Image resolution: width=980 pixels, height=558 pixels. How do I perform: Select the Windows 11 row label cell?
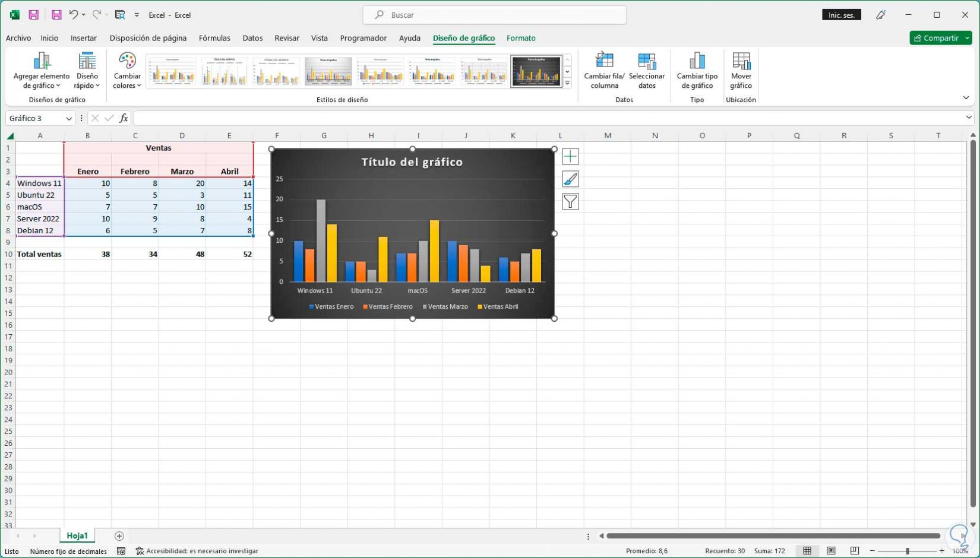[x=40, y=183]
